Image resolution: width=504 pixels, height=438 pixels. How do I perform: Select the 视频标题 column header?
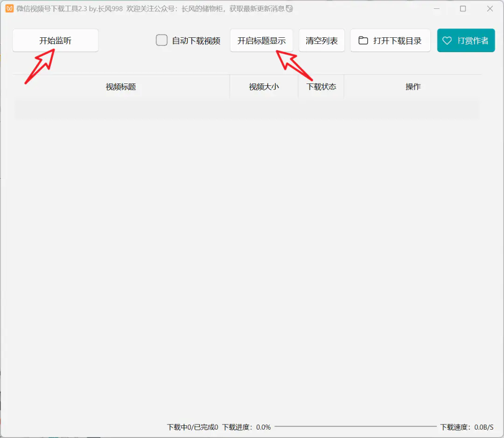pos(121,87)
